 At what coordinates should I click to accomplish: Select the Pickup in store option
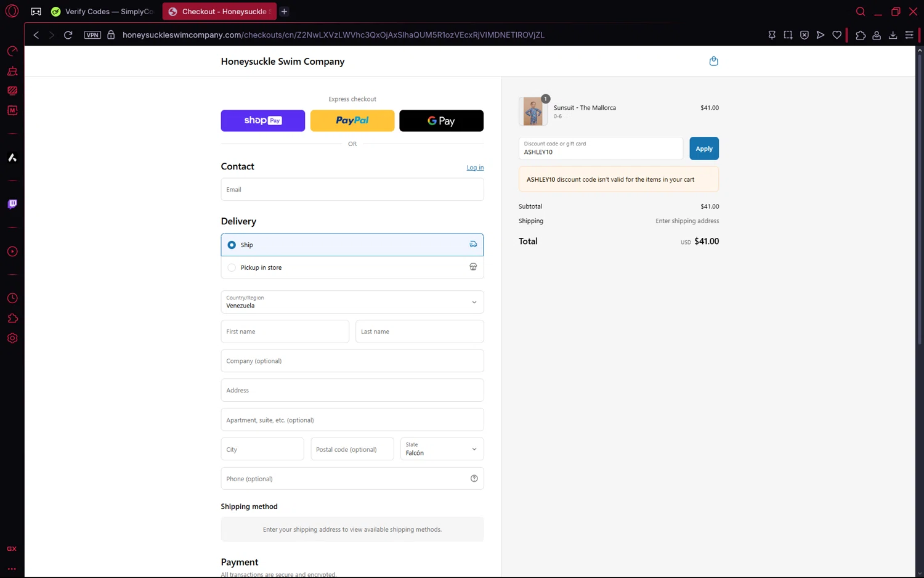[x=352, y=267]
